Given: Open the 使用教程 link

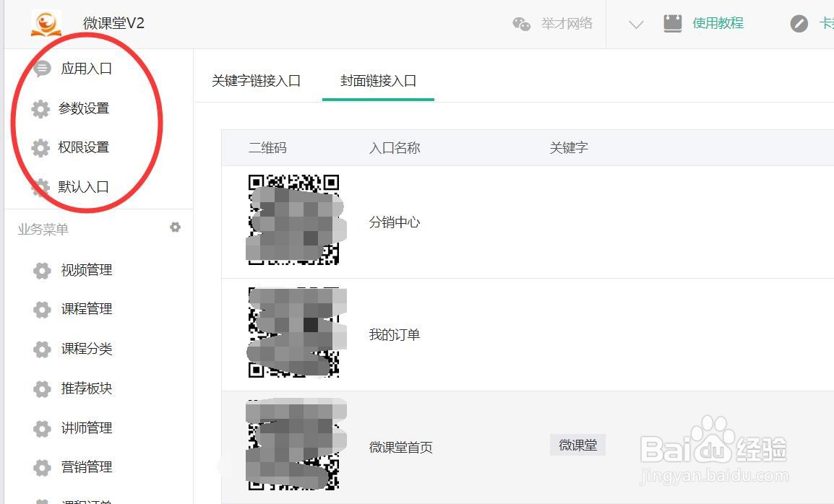Looking at the screenshot, I should click(x=718, y=23).
